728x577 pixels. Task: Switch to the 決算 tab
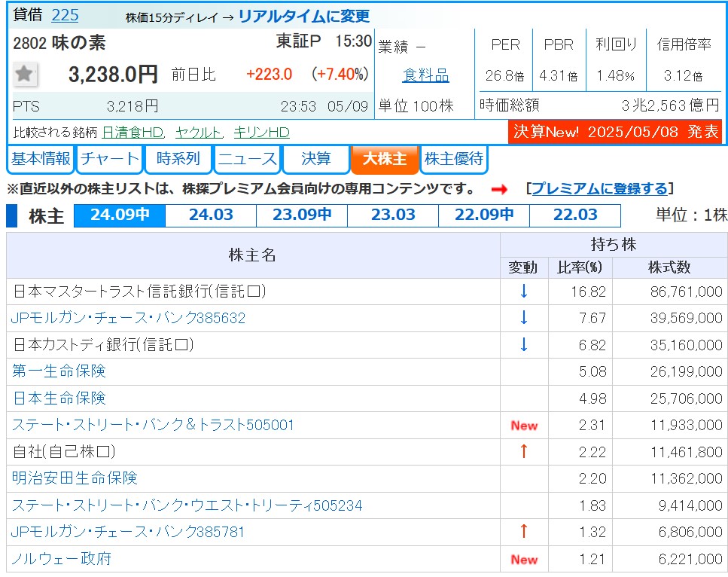tap(315, 159)
